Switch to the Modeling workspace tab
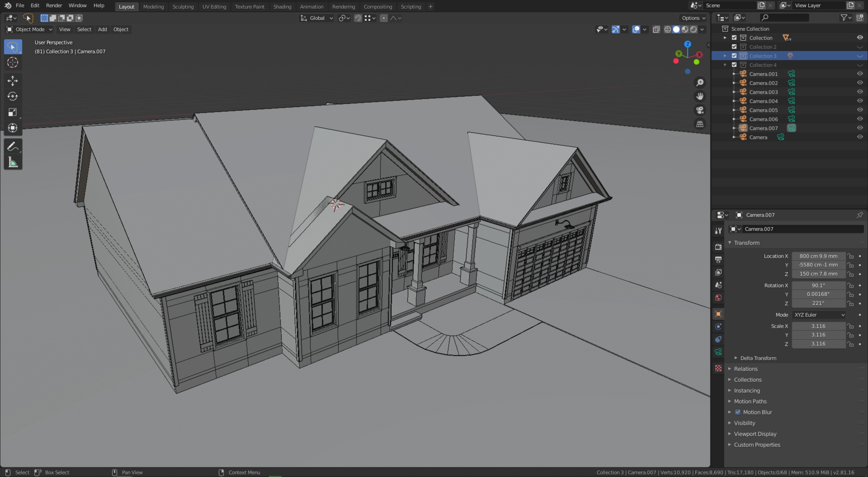 pos(153,7)
